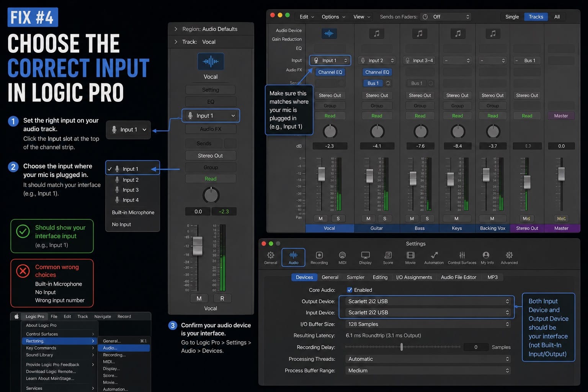Click the Vocal channel volume fader in mixer
This screenshot has height=392, width=588.
(322, 174)
